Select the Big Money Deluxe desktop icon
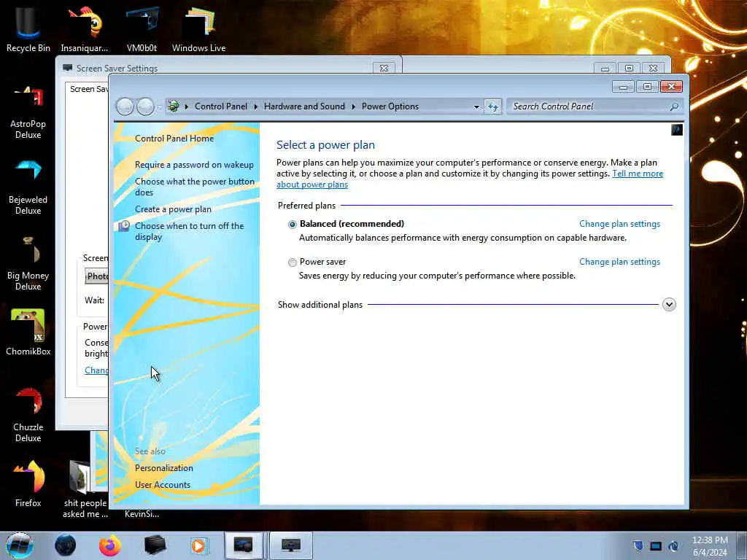 coord(28,263)
